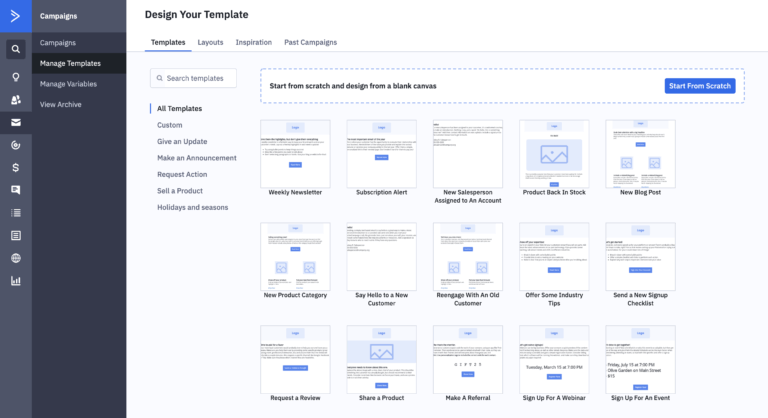Open the Lists bullet icon
Viewport: 768px width, 418px height.
point(16,213)
